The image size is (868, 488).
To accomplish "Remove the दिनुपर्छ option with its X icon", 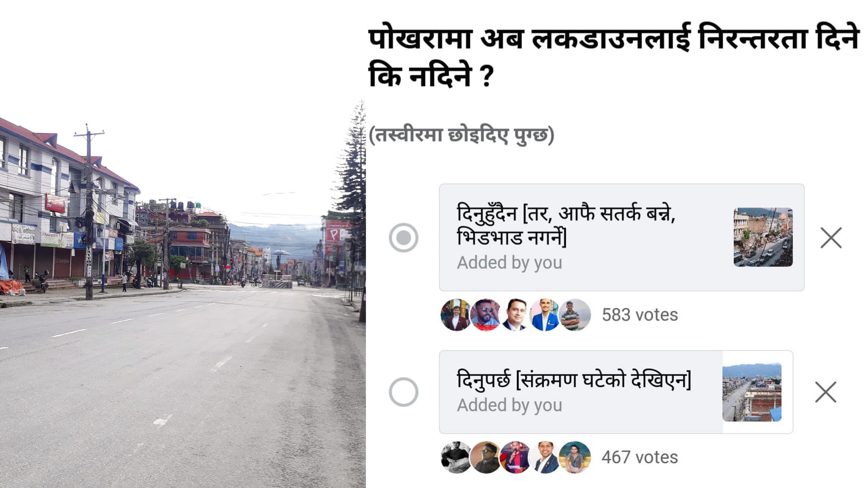I will 826,392.
